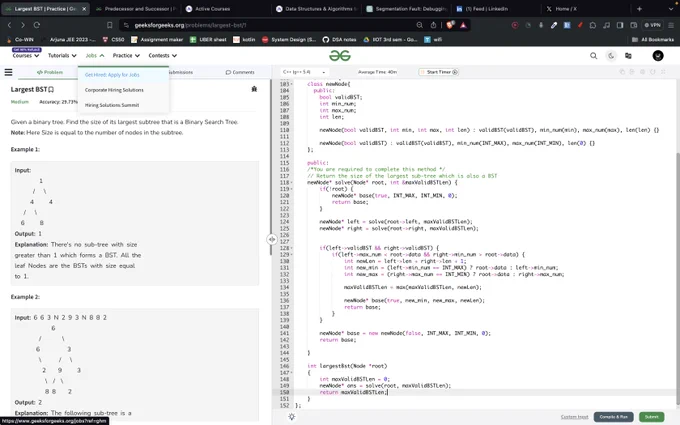Toggle dark mode with moon icon

(611, 56)
